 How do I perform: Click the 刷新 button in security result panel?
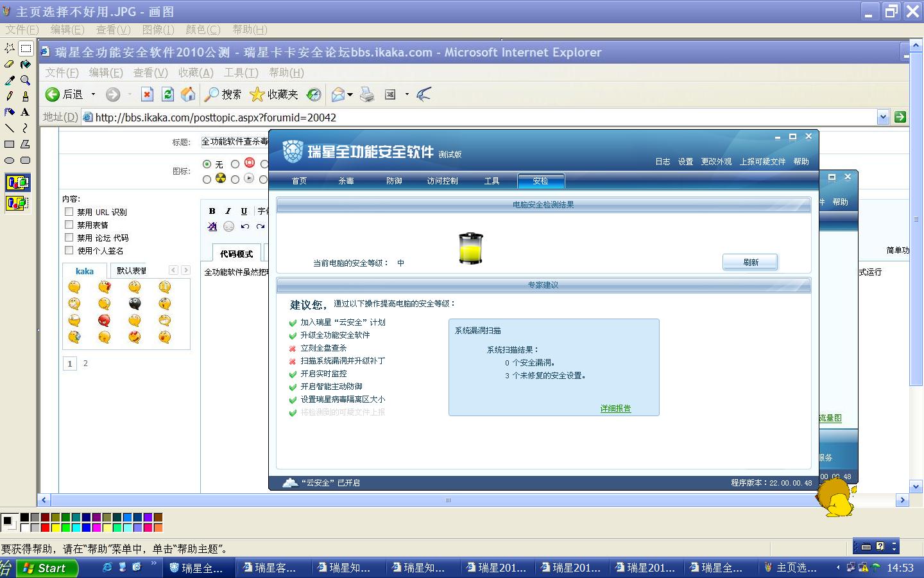[751, 262]
